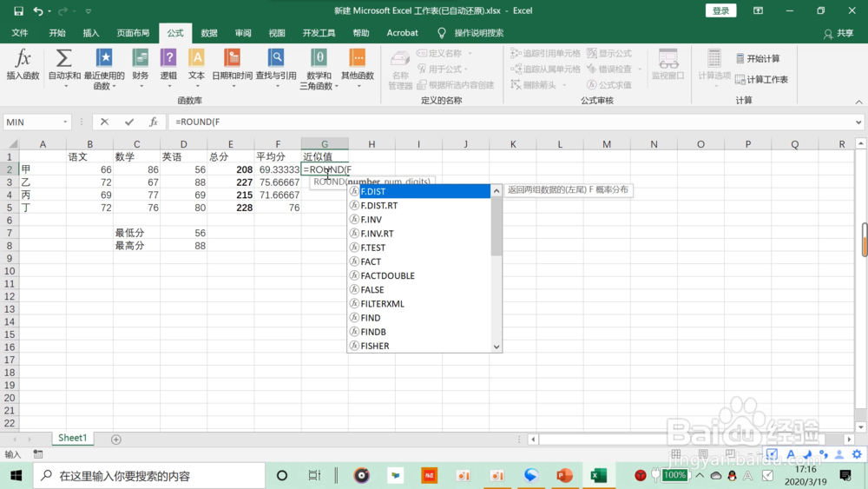Screen dimensions: 868x489
Task: Open the Logical (逻辑) functions list
Action: point(168,68)
